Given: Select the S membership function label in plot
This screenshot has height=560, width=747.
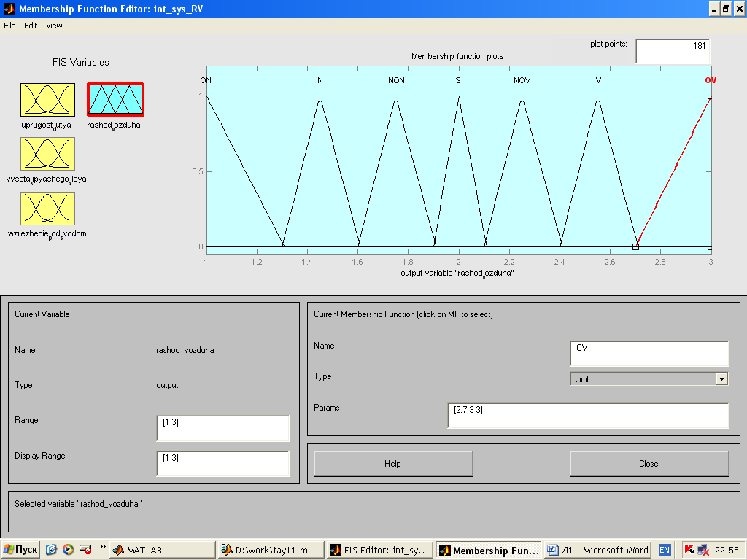Looking at the screenshot, I should pyautogui.click(x=458, y=80).
